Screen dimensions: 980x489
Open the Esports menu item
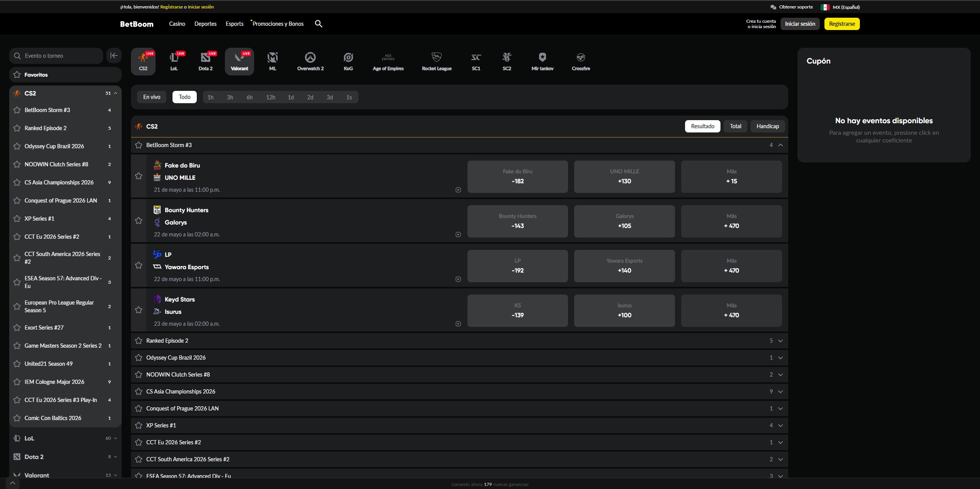235,24
